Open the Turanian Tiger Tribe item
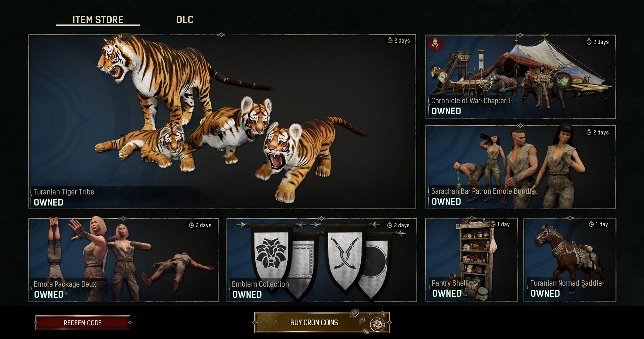 pos(222,122)
